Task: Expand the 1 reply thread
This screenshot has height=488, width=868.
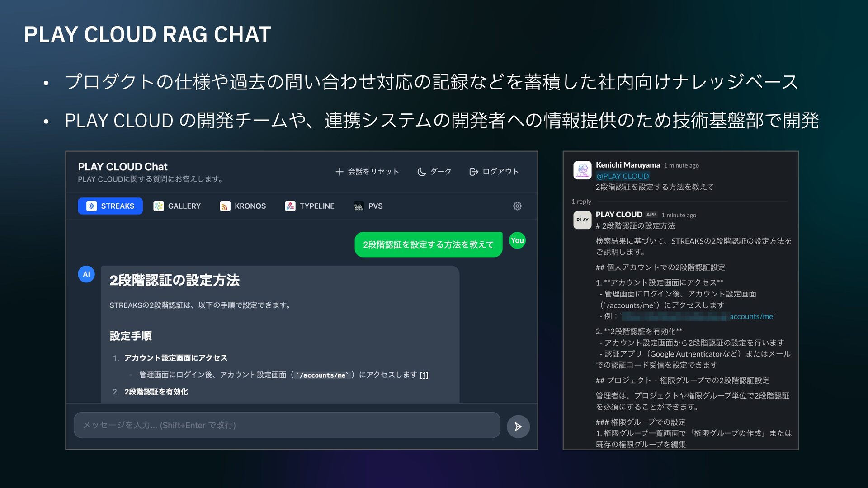Action: click(x=581, y=202)
